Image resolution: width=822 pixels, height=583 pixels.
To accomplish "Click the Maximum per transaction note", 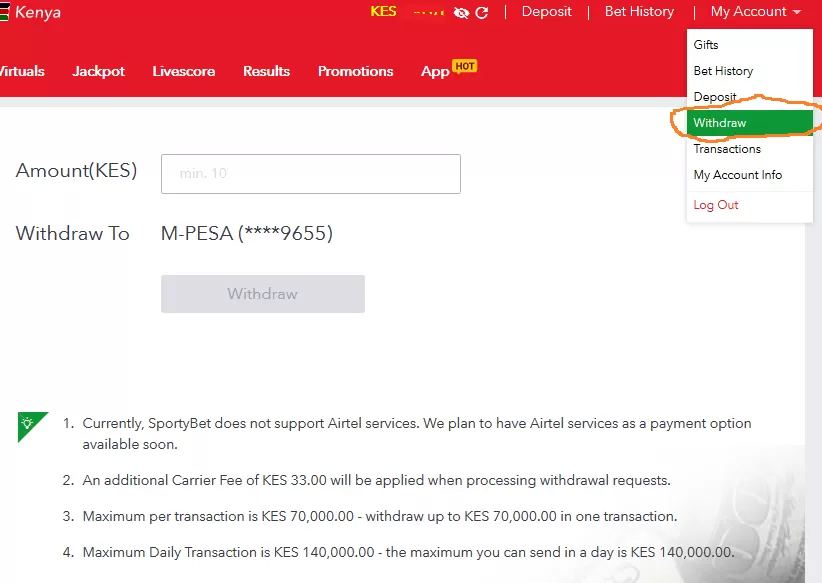I will click(x=380, y=516).
